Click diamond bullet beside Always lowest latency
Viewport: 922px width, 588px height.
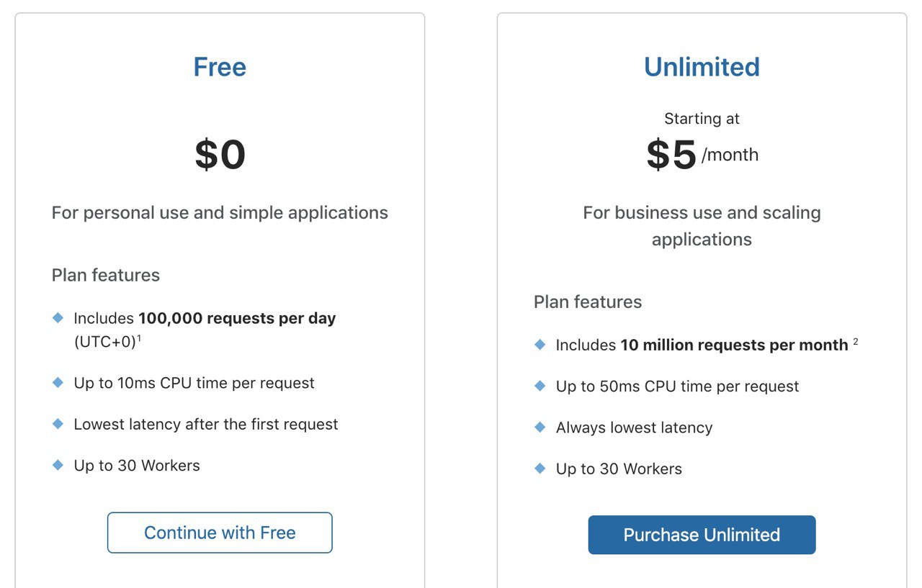[540, 427]
